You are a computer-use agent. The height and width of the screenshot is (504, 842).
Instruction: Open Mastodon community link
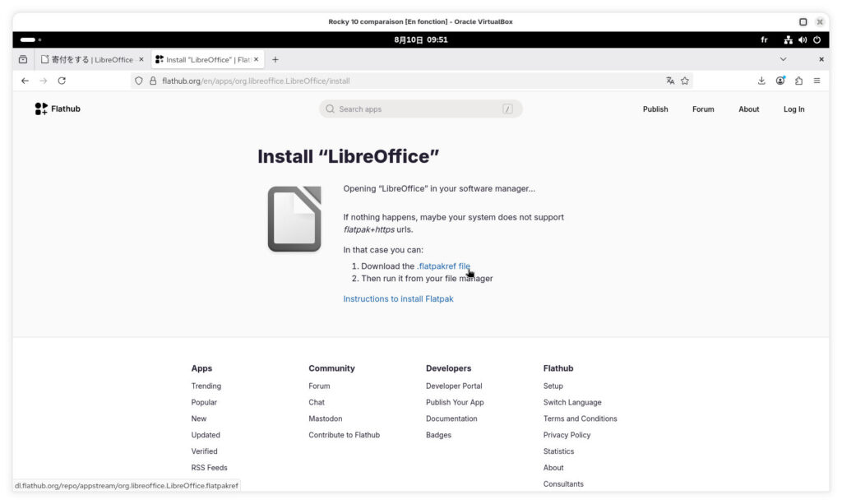coord(325,418)
